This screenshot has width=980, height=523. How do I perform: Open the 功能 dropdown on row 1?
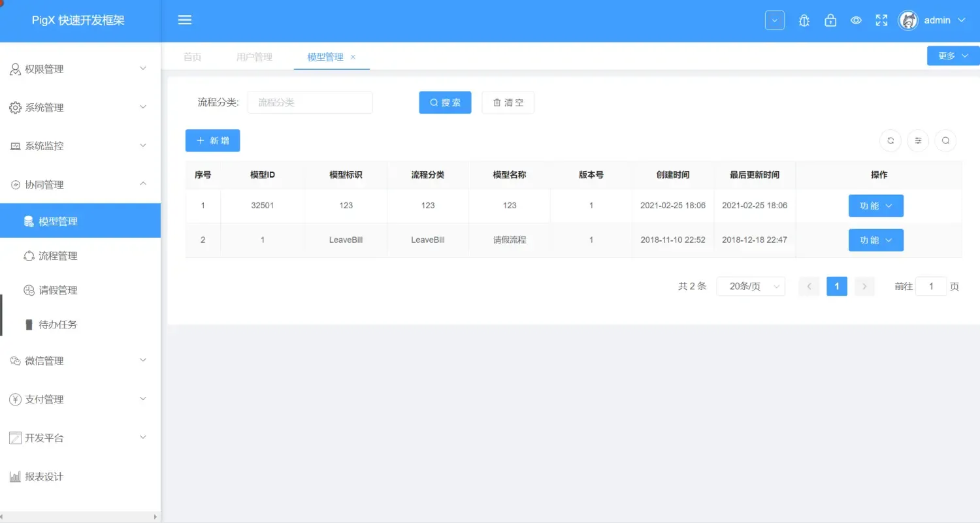(x=875, y=205)
